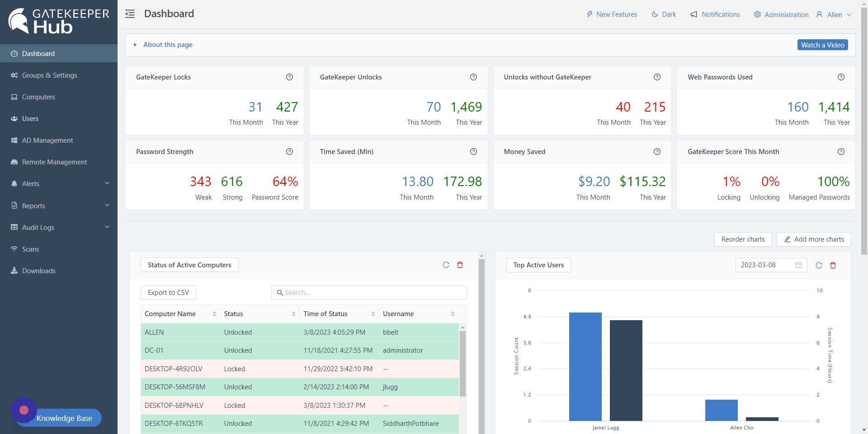Click the computers table search field

369,293
